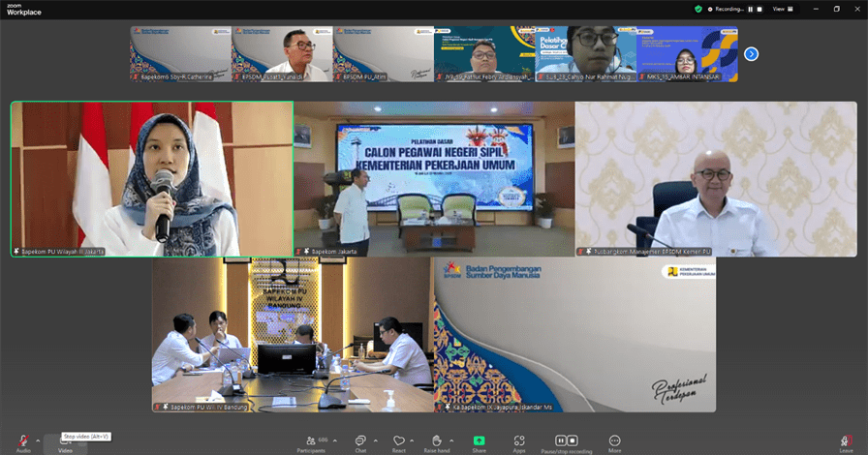This screenshot has width=868, height=455.
Task: Show next participants with the blue arrow
Action: (x=751, y=53)
